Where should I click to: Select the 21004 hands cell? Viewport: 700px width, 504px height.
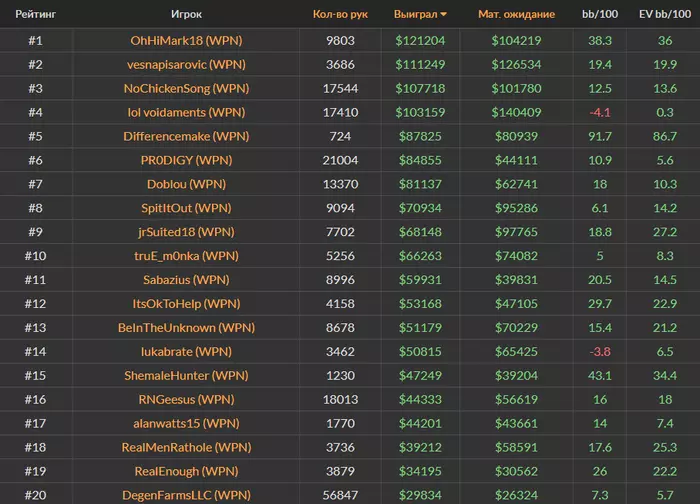tap(340, 160)
